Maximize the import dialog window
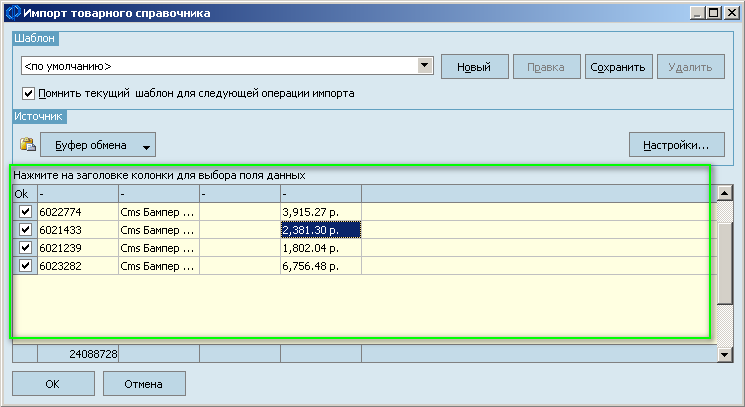The height and width of the screenshot is (407, 745). tap(714, 13)
